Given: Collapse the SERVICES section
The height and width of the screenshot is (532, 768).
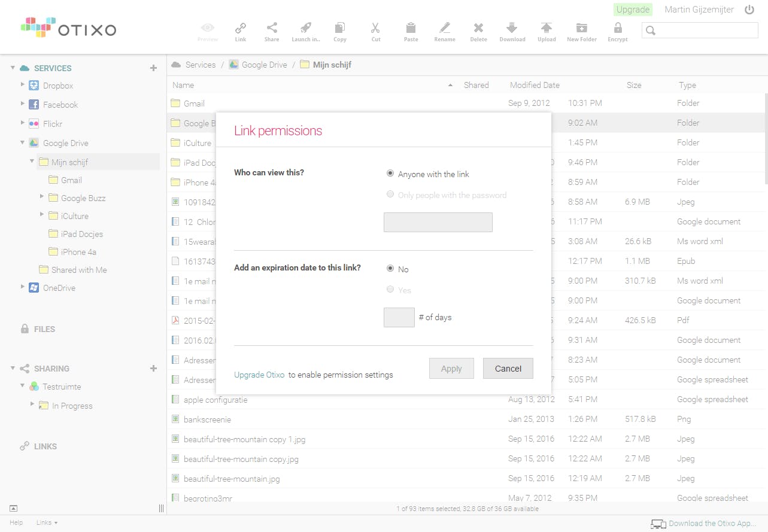Looking at the screenshot, I should point(13,68).
